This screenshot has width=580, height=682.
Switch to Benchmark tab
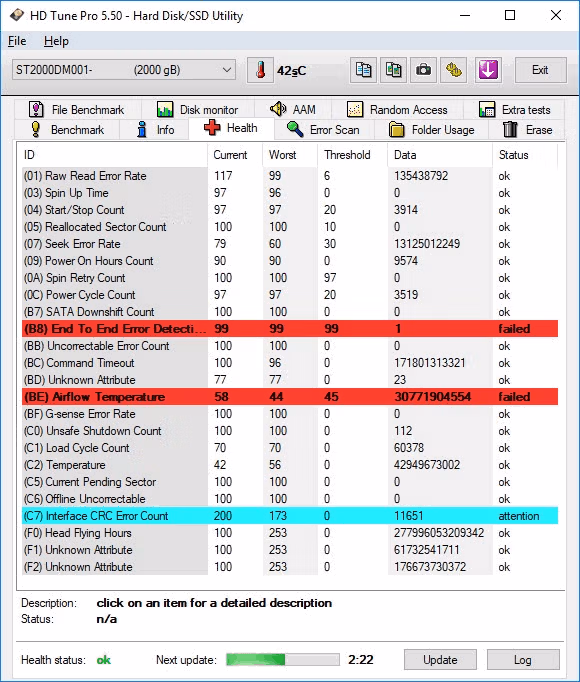[67, 130]
